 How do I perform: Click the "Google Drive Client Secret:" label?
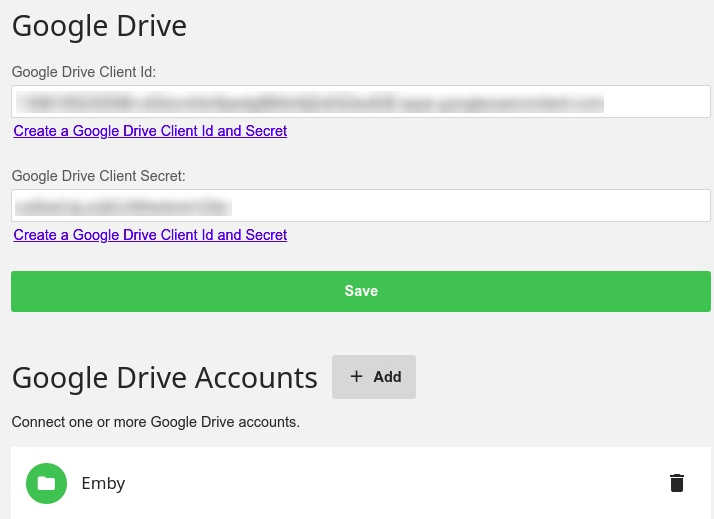coord(99,176)
